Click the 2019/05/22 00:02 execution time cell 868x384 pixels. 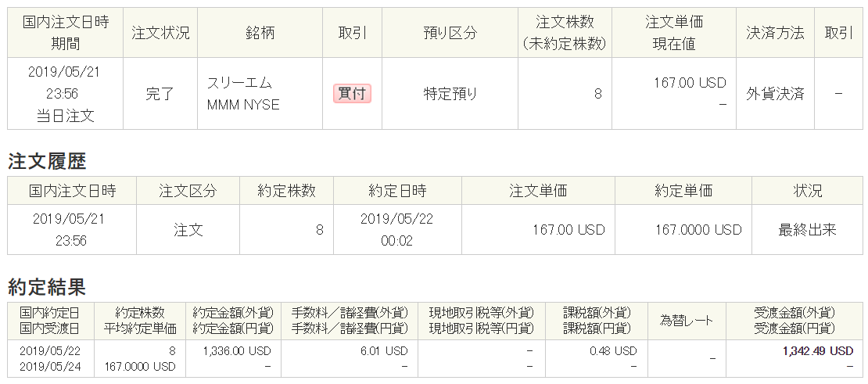coord(396,230)
